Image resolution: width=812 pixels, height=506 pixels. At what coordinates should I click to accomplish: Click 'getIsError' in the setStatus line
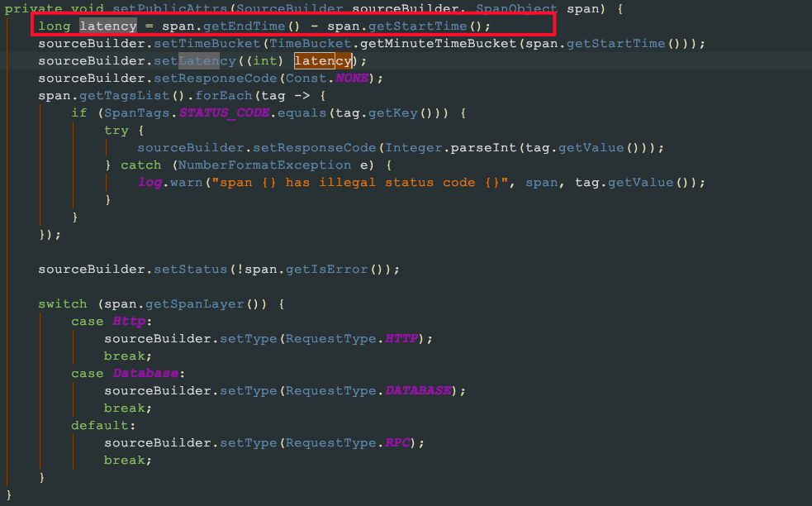[x=327, y=269]
